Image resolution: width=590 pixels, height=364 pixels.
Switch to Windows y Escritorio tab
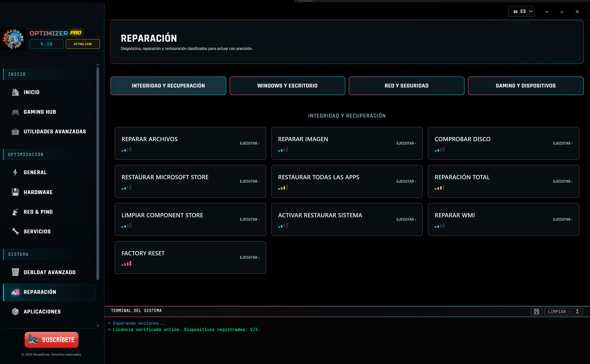click(287, 86)
